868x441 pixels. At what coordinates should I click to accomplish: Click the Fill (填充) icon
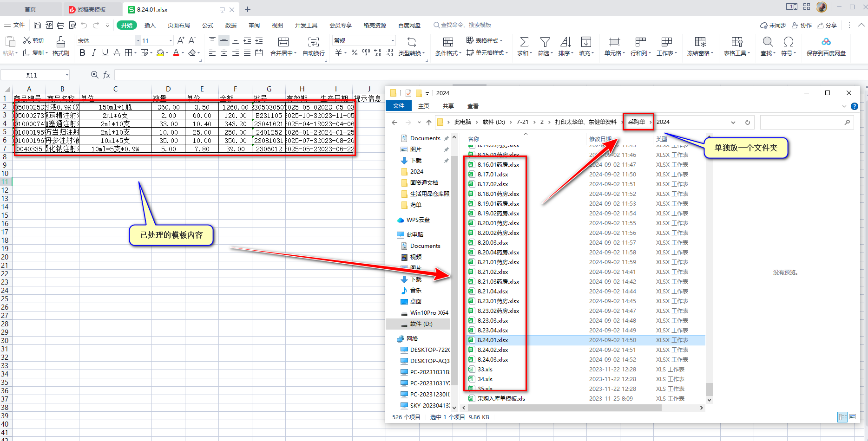[x=586, y=42]
